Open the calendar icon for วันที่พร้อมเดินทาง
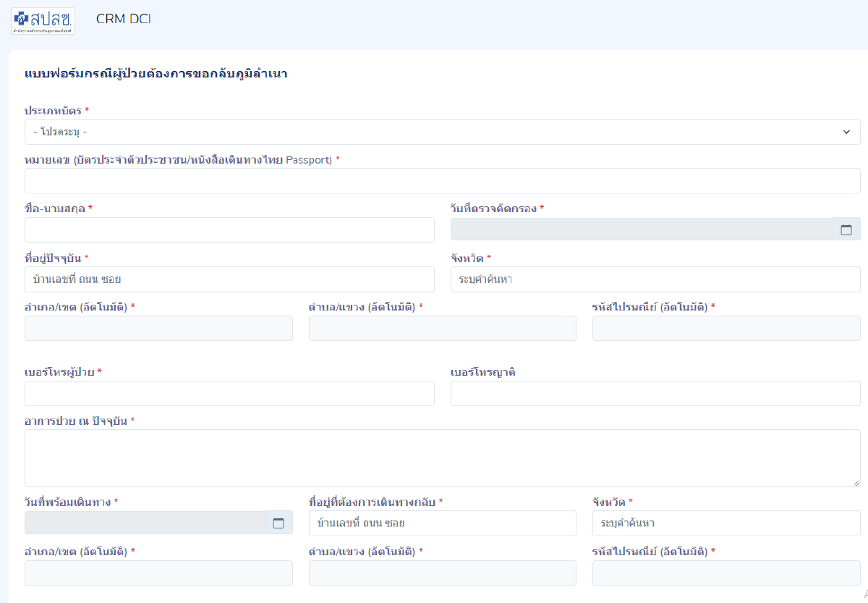The image size is (868, 603). point(278,523)
